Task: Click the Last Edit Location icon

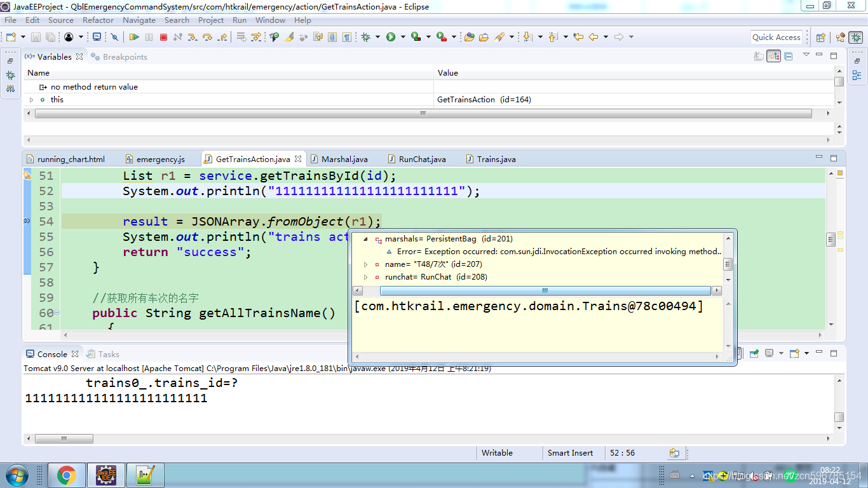Action: click(x=578, y=37)
